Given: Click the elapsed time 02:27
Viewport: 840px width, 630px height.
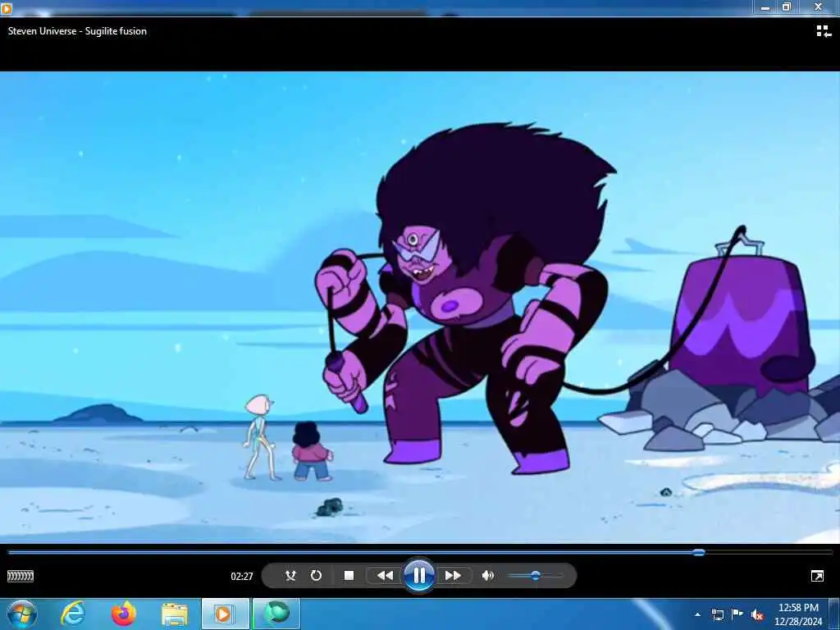Looking at the screenshot, I should tap(242, 577).
